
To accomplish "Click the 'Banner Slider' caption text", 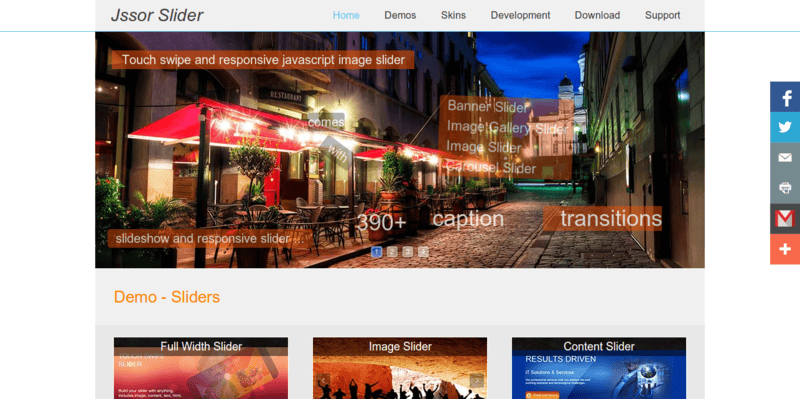I will click(487, 107).
